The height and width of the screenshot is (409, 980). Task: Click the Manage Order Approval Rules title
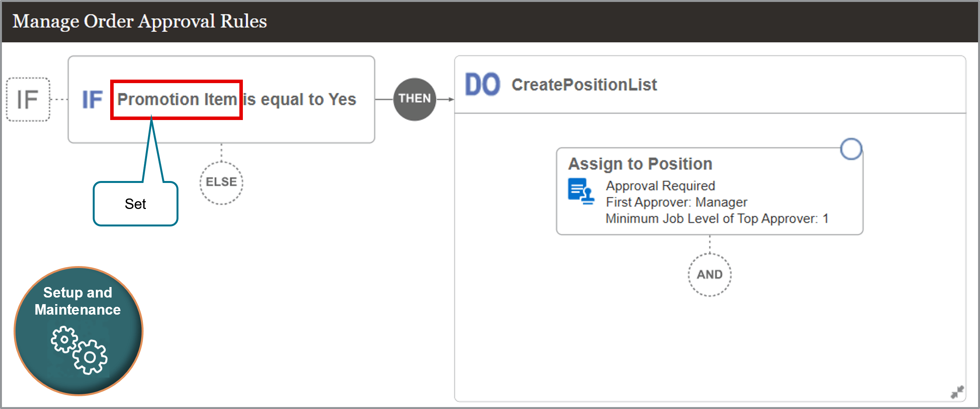coord(140,21)
